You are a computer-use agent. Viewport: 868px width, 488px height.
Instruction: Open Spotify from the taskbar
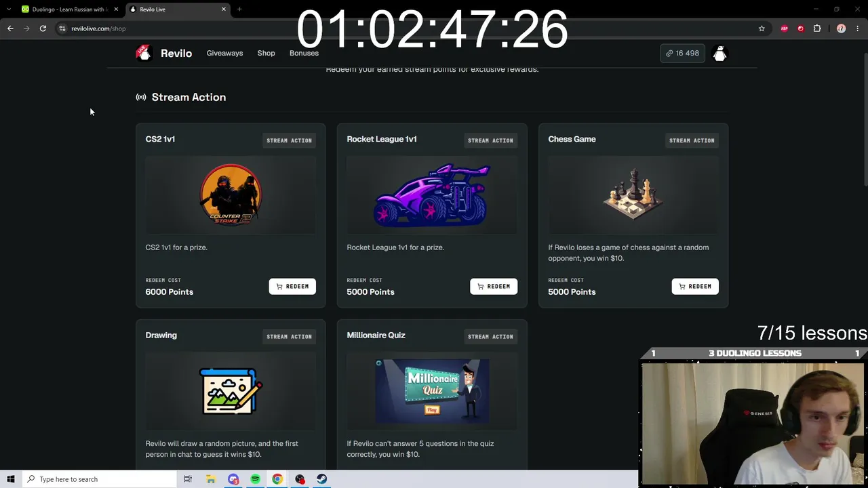[x=255, y=479]
